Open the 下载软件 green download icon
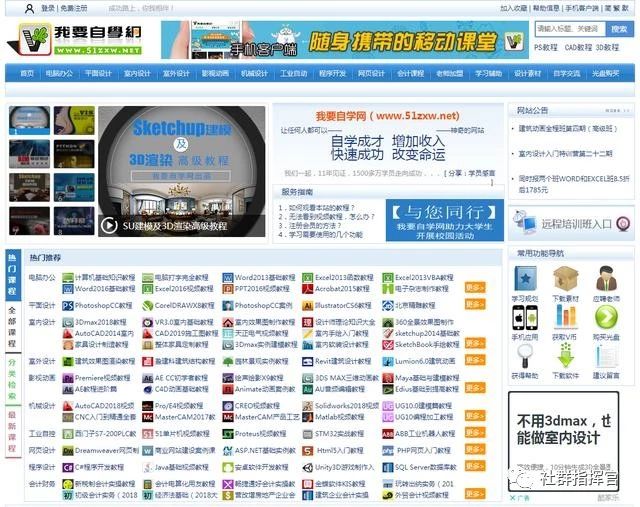Screen dimensions: 640x507 pyautogui.click(x=565, y=356)
